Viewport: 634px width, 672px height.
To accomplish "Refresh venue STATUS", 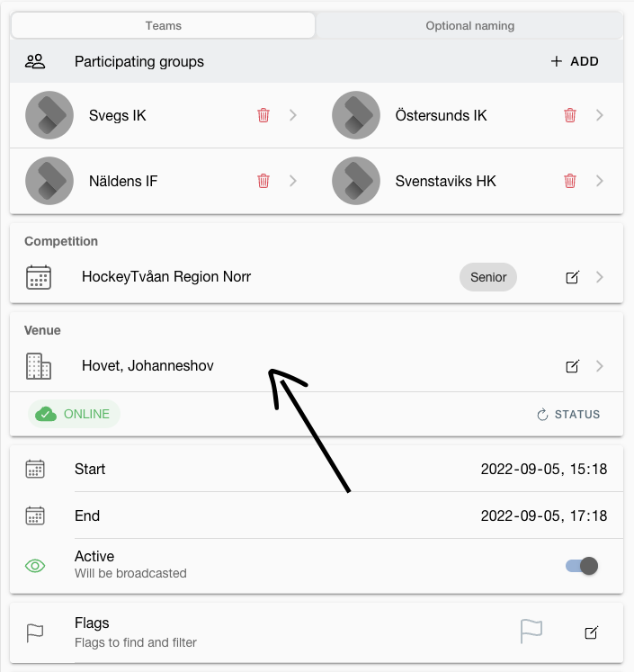I will coord(568,415).
